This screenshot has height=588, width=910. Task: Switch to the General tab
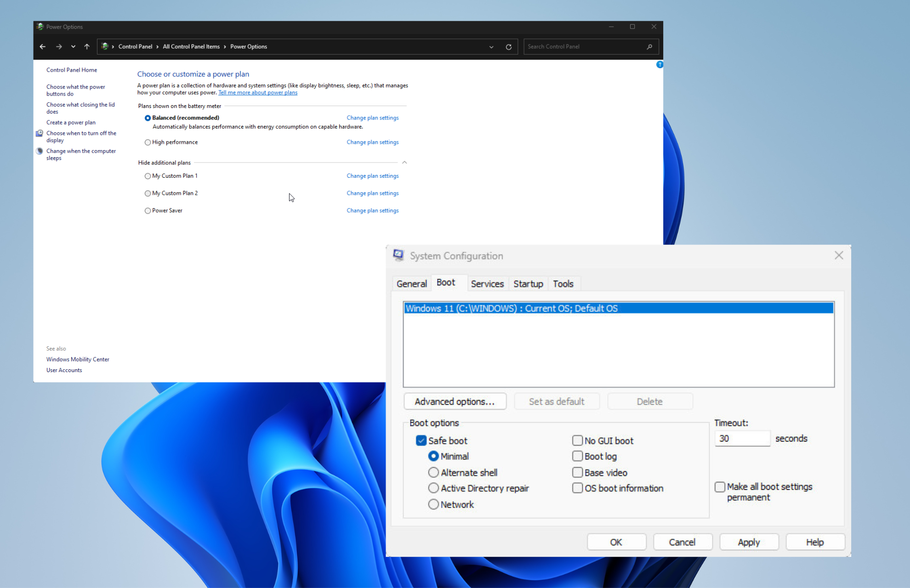point(412,284)
